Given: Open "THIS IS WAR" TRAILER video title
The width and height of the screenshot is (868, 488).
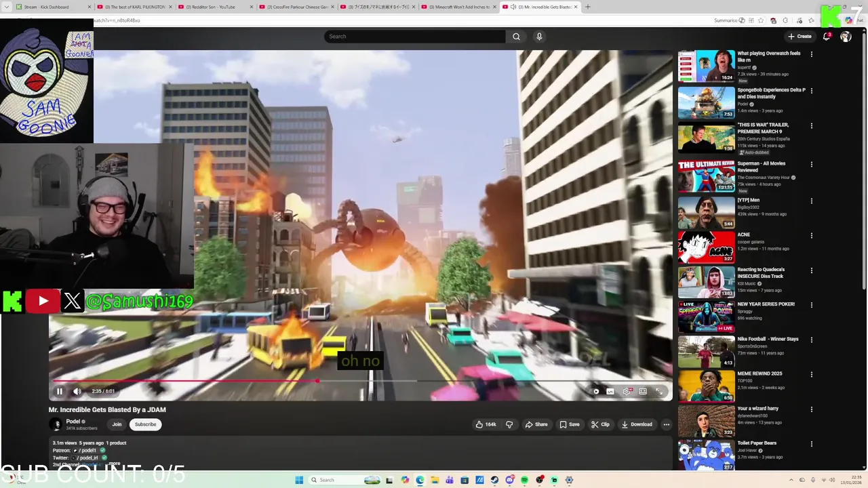Looking at the screenshot, I should (763, 128).
